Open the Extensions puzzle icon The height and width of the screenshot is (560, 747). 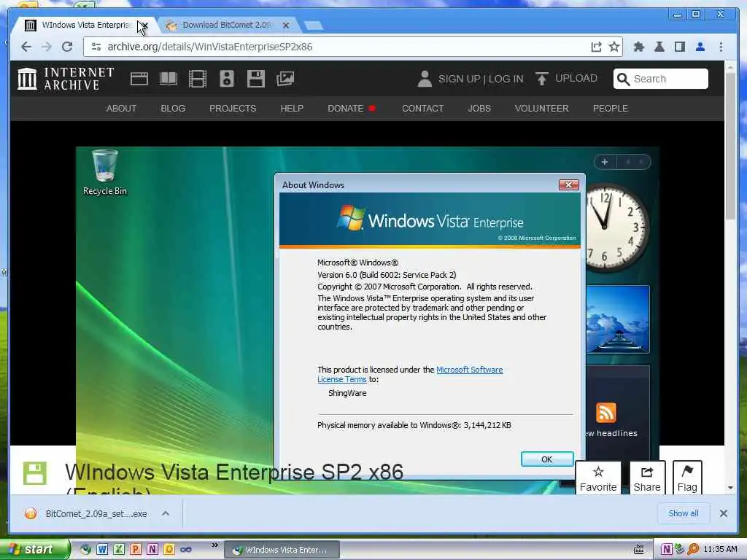[x=639, y=47]
